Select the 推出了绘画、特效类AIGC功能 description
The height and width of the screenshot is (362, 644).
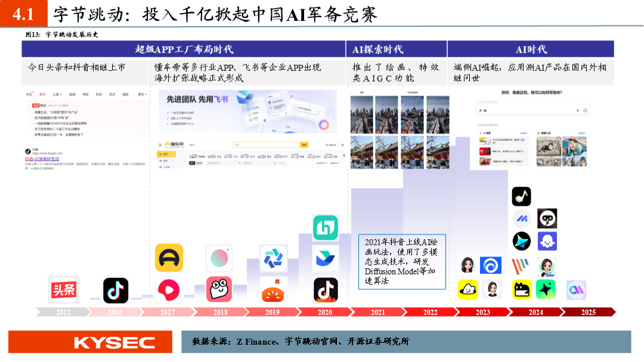[x=395, y=73]
